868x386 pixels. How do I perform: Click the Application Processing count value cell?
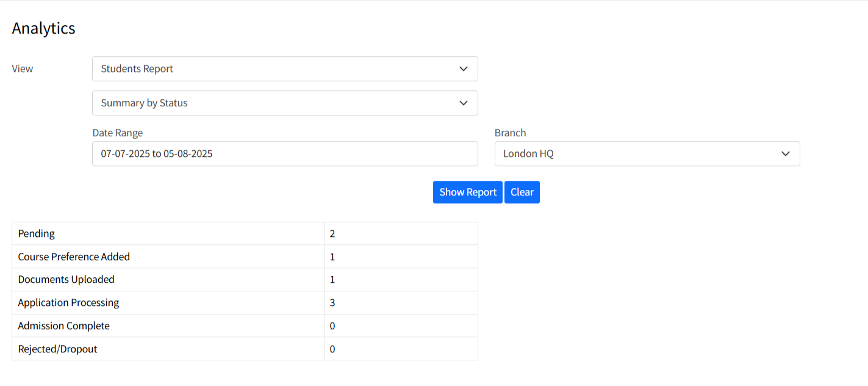click(x=400, y=303)
